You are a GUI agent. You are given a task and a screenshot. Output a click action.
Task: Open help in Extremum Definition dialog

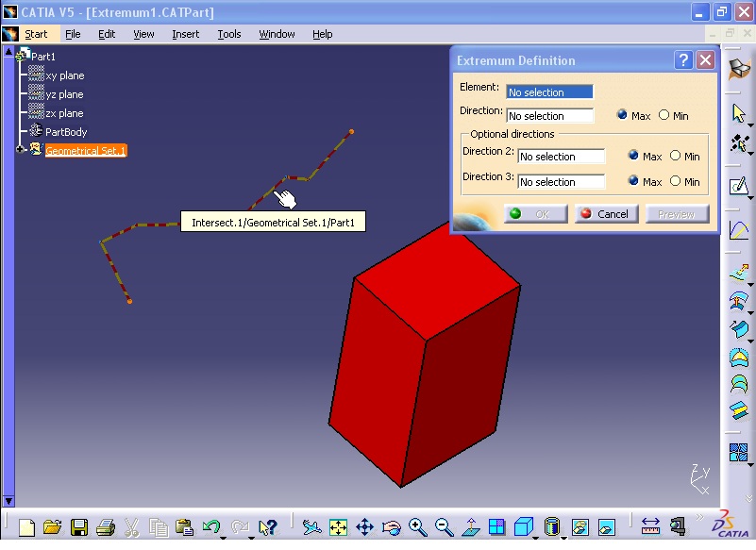click(682, 60)
